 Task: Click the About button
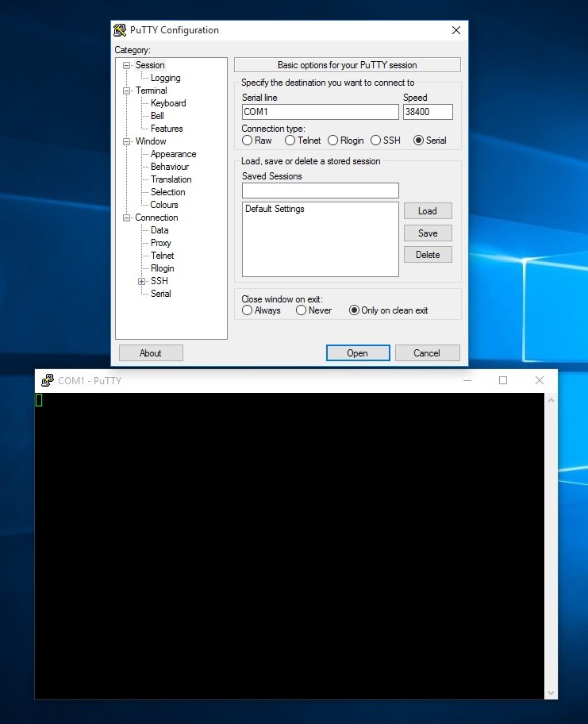click(151, 353)
